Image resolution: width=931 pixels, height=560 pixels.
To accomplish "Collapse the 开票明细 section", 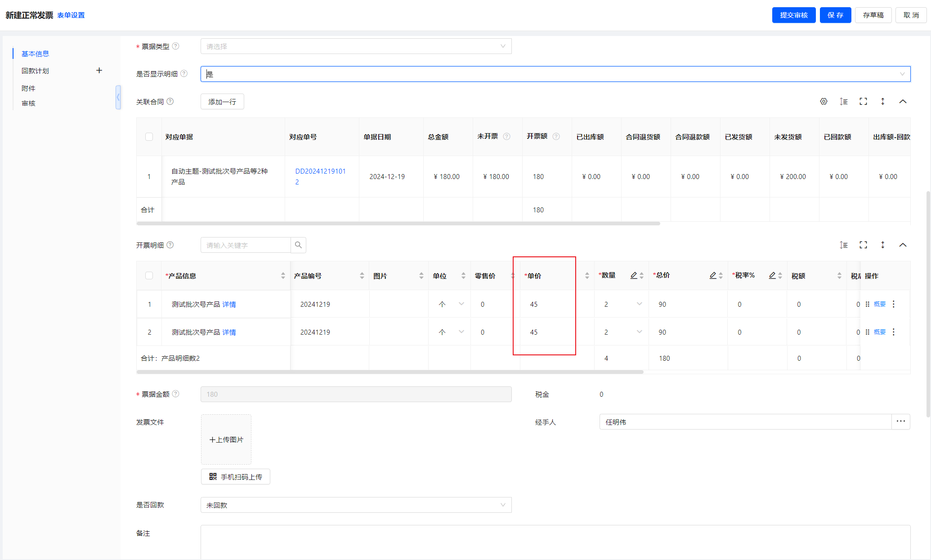I will tap(903, 245).
